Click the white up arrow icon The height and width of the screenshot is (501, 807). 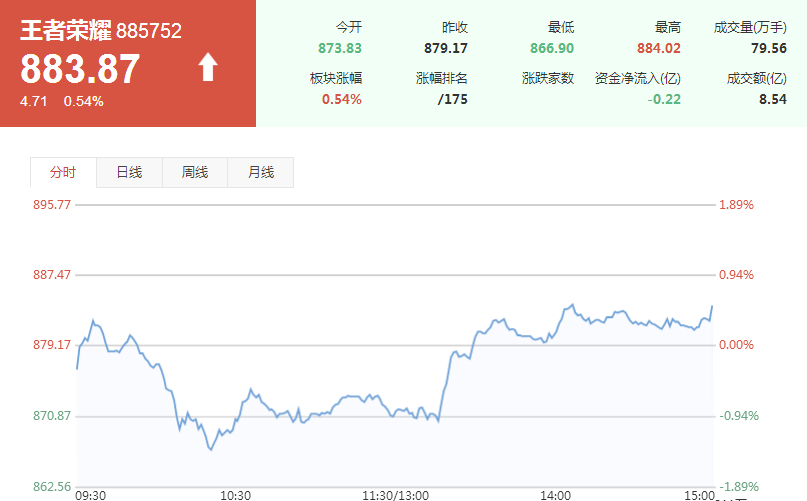pyautogui.click(x=208, y=67)
